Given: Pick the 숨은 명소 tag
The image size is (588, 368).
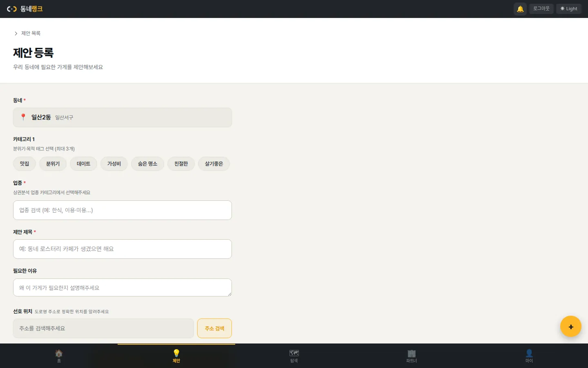Looking at the screenshot, I should [x=148, y=164].
